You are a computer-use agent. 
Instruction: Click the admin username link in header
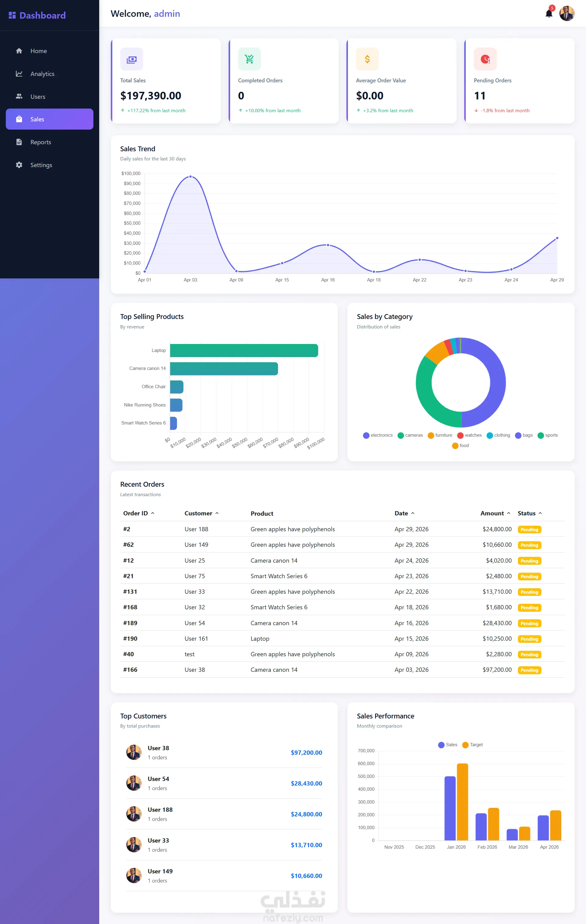(x=167, y=13)
